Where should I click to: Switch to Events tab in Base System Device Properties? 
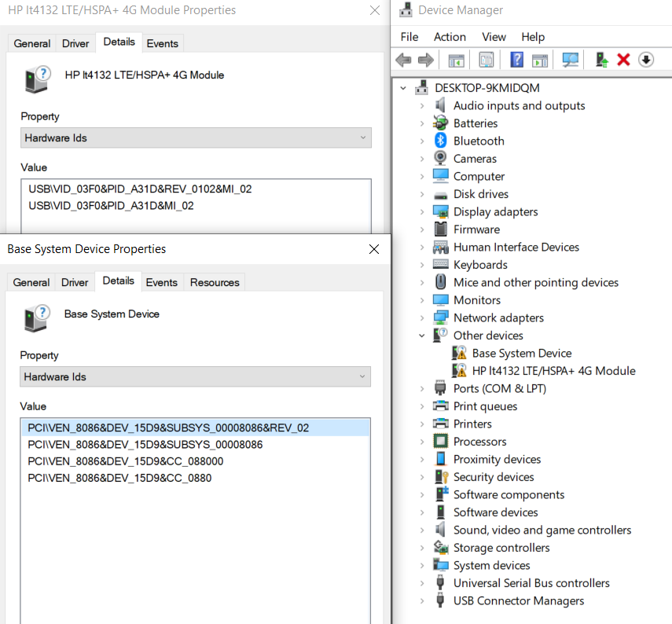click(x=162, y=282)
